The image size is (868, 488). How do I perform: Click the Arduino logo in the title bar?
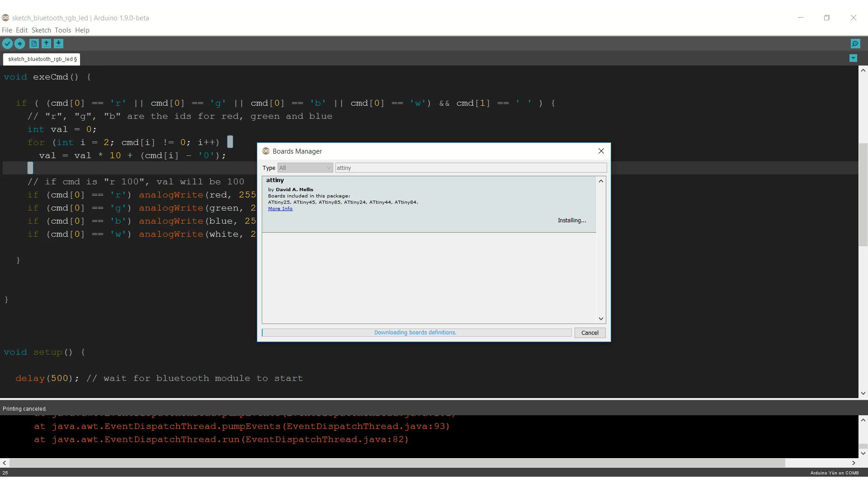[5, 18]
